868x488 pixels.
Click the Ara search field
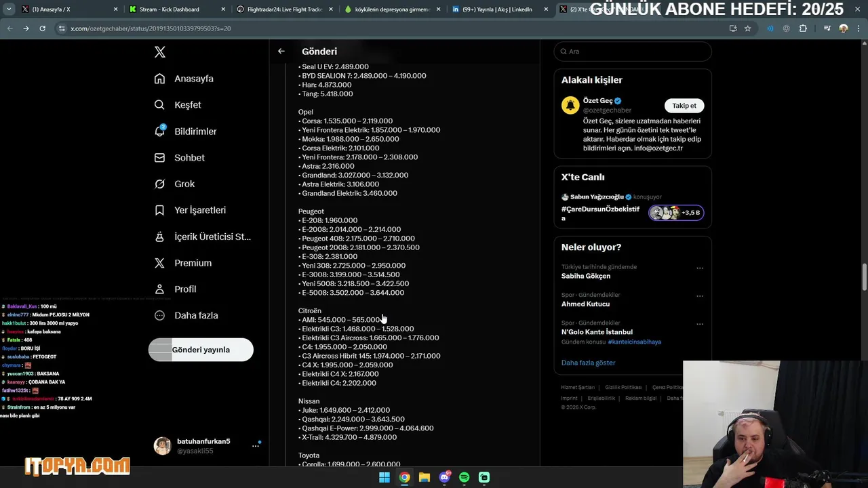coord(633,52)
